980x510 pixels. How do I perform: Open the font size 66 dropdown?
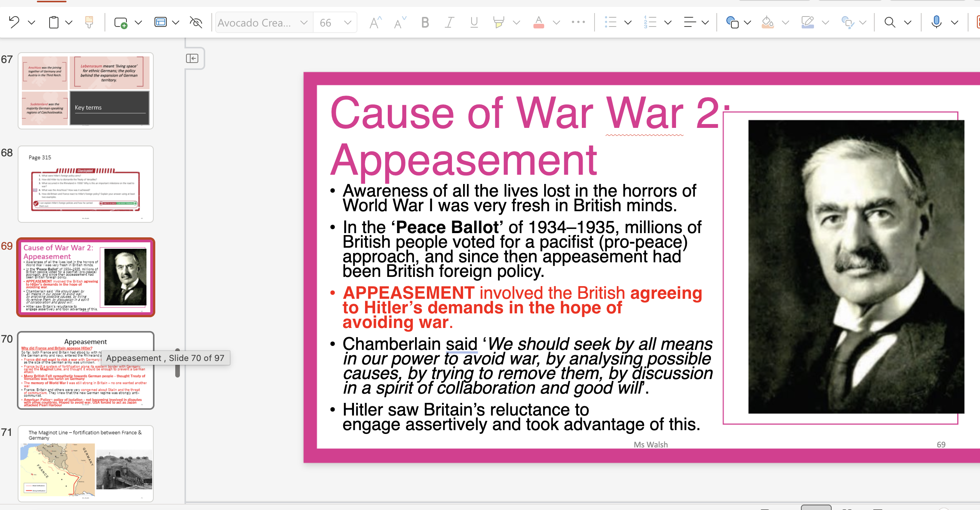point(348,23)
